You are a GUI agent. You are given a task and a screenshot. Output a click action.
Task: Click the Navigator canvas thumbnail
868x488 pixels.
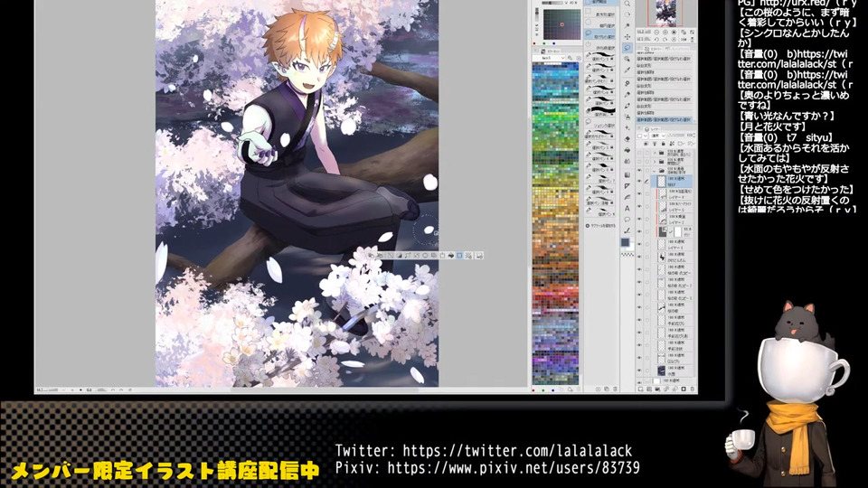(665, 12)
